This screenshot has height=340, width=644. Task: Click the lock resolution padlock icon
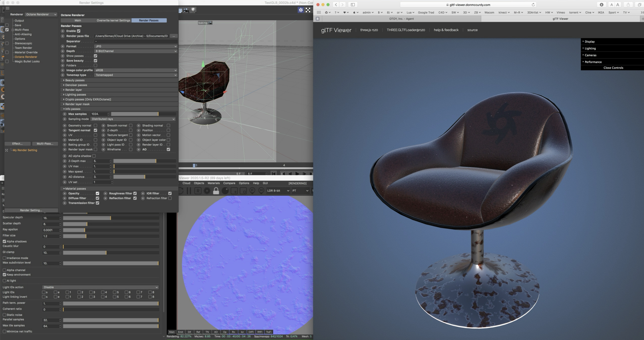216,191
